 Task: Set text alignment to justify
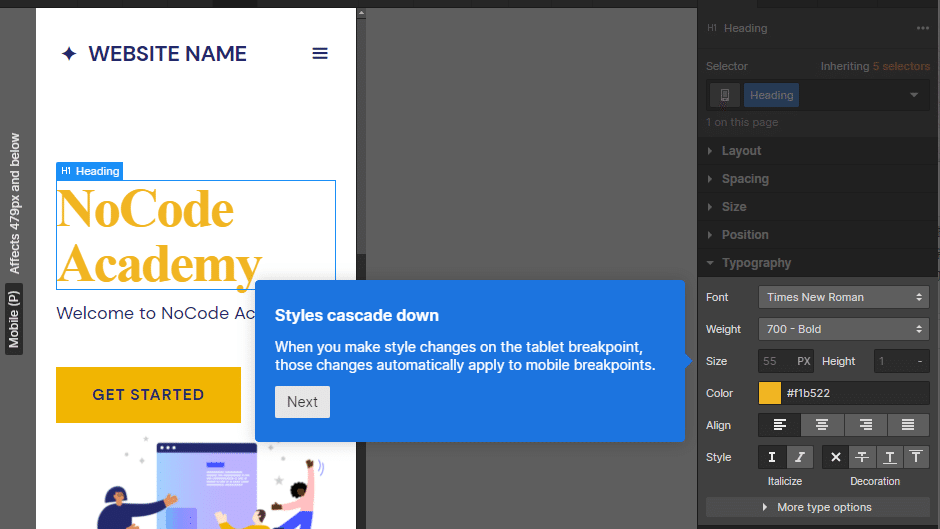coord(908,425)
